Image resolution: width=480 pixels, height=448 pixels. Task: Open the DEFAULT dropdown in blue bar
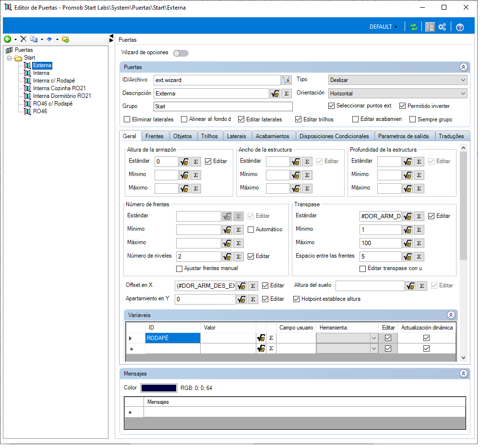383,27
